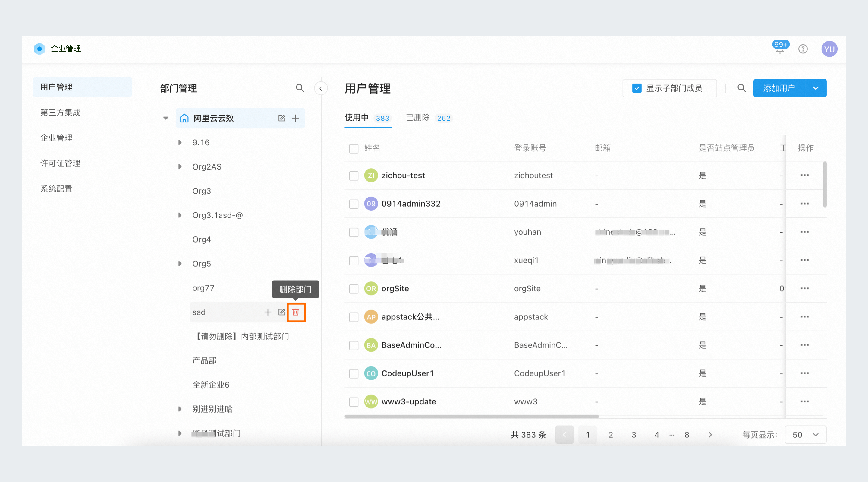Open the YU user avatar menu

click(829, 49)
